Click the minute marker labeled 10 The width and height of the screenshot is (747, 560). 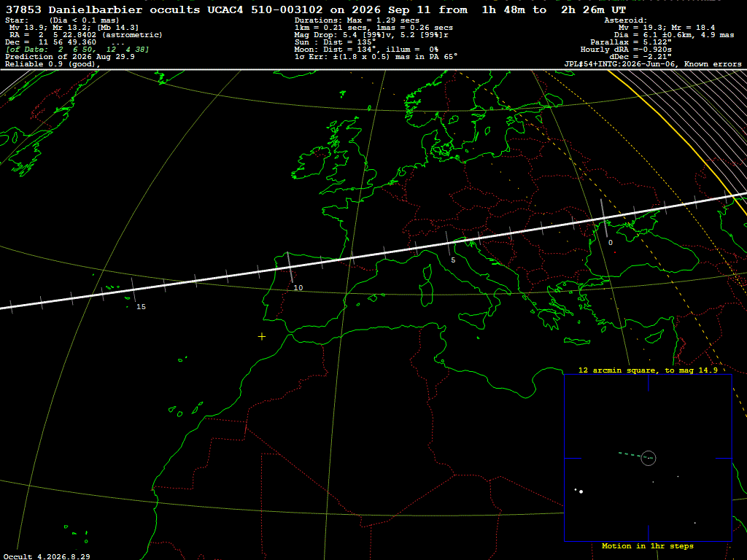coord(298,287)
